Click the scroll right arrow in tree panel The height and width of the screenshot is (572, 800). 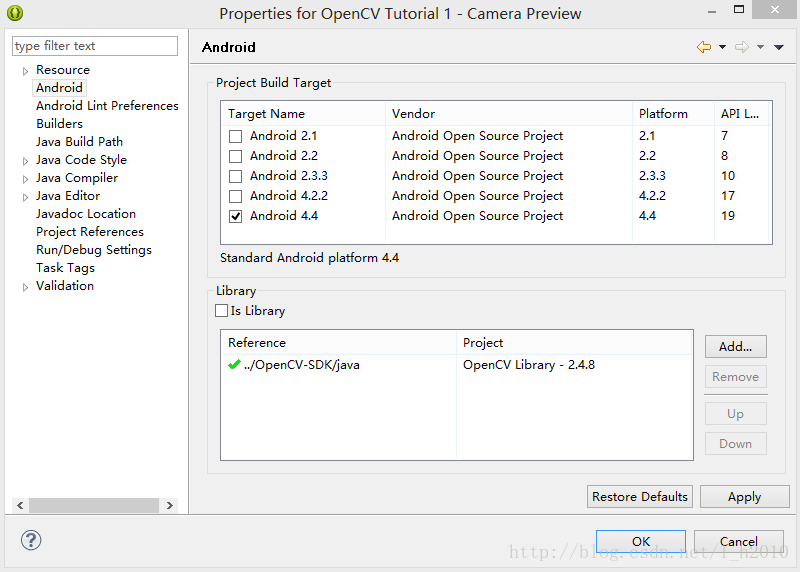click(x=170, y=505)
